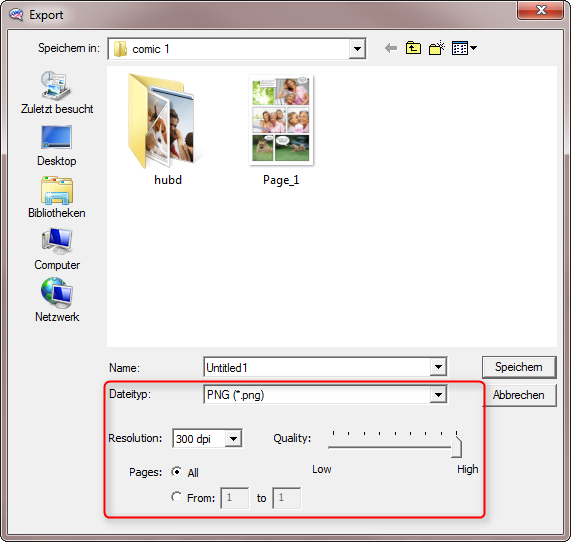Open Bibliotheken in the sidebar
This screenshot has height=542, width=571.
(57, 197)
